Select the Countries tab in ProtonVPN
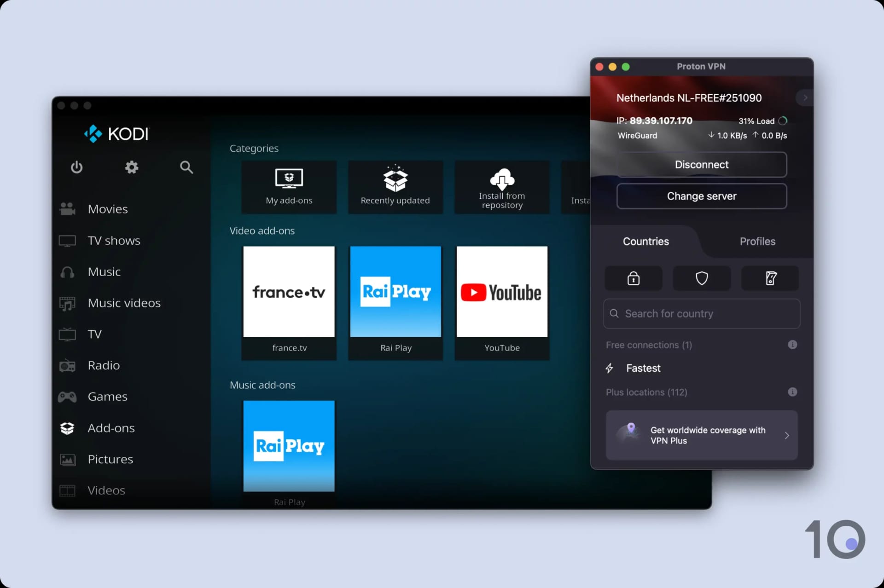The height and width of the screenshot is (588, 884). tap(646, 241)
